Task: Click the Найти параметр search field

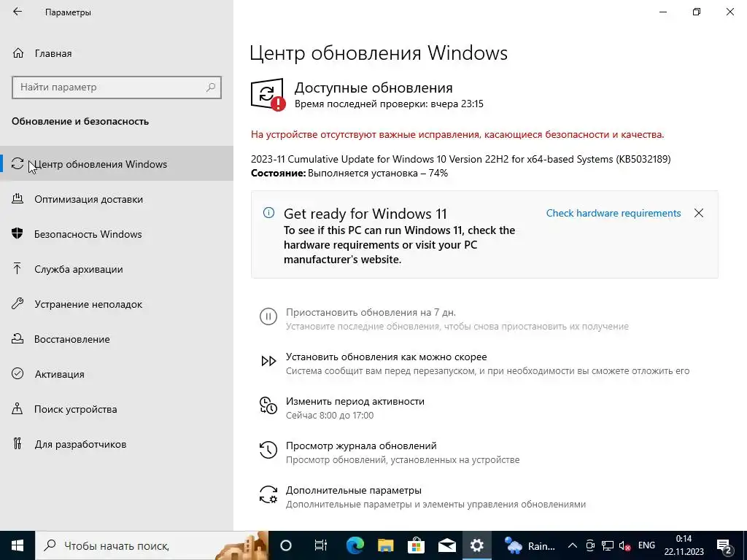Action: tap(117, 87)
